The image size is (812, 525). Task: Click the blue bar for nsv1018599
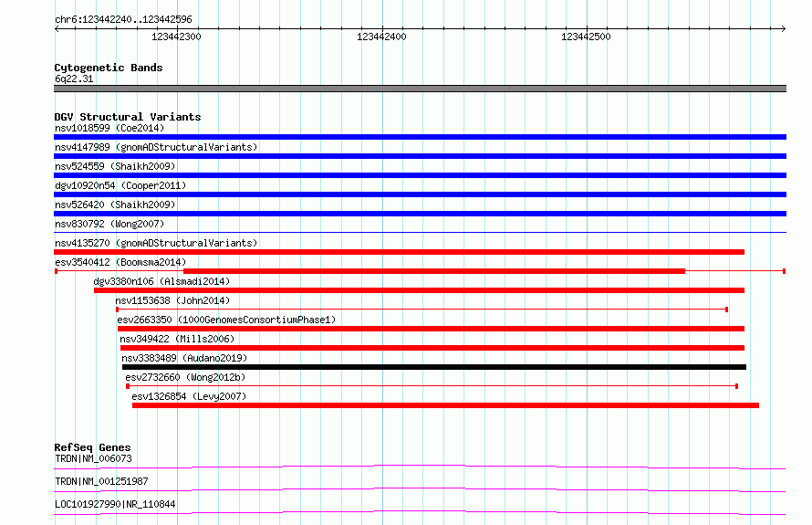click(x=420, y=137)
